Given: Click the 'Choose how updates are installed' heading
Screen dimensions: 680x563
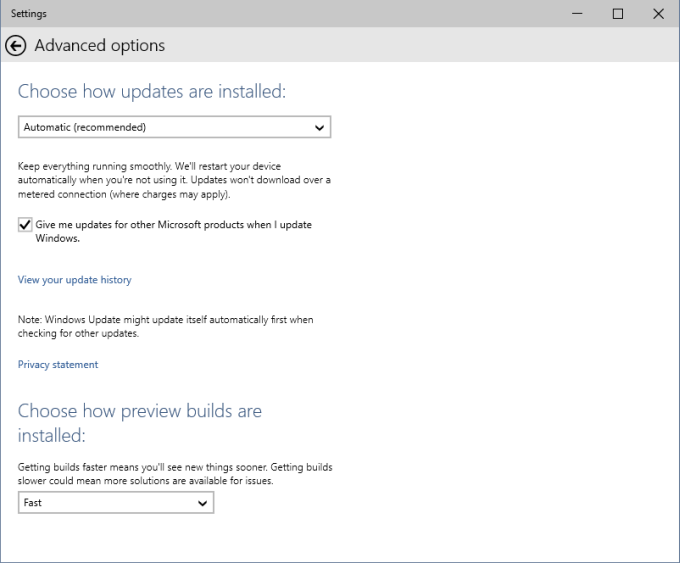Looking at the screenshot, I should click(152, 92).
